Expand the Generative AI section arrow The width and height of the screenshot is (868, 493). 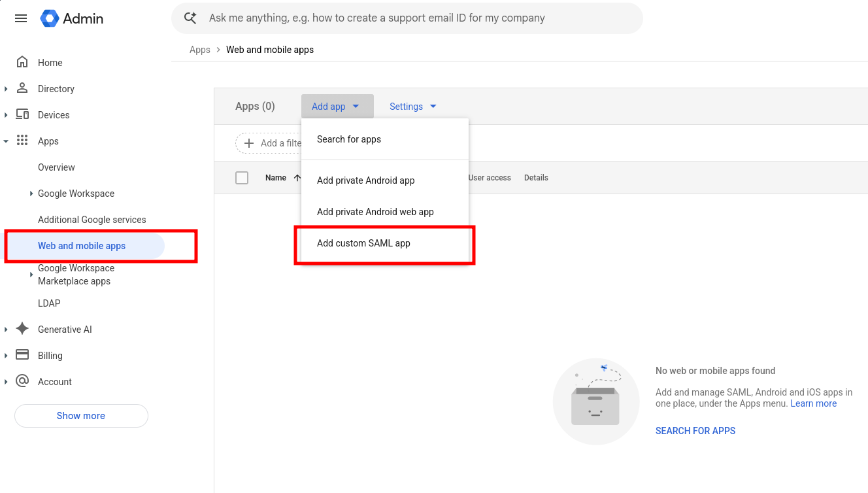click(6, 330)
